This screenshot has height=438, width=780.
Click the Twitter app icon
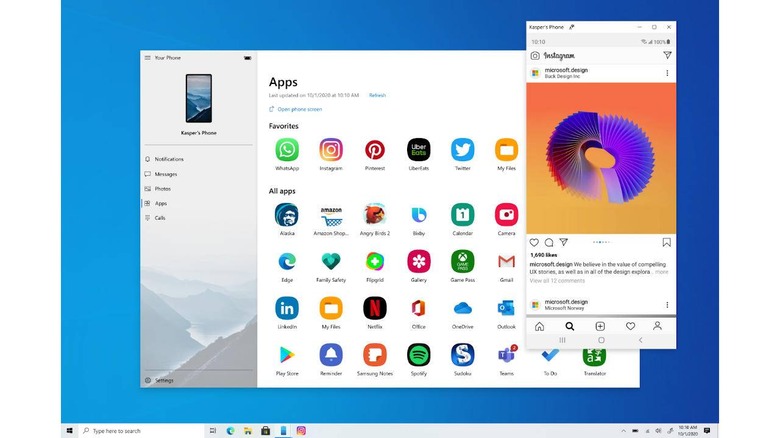[462, 150]
